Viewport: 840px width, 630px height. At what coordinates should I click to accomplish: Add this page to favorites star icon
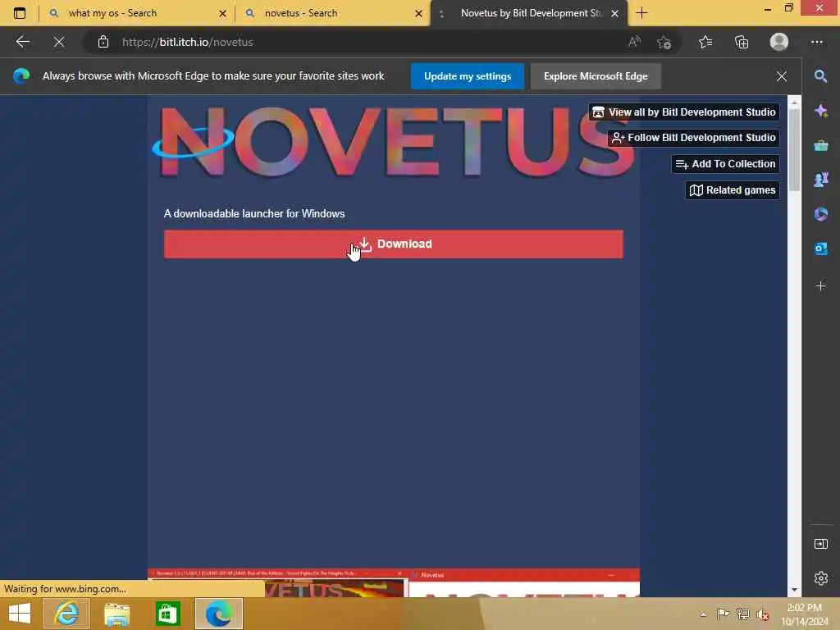pyautogui.click(x=664, y=42)
